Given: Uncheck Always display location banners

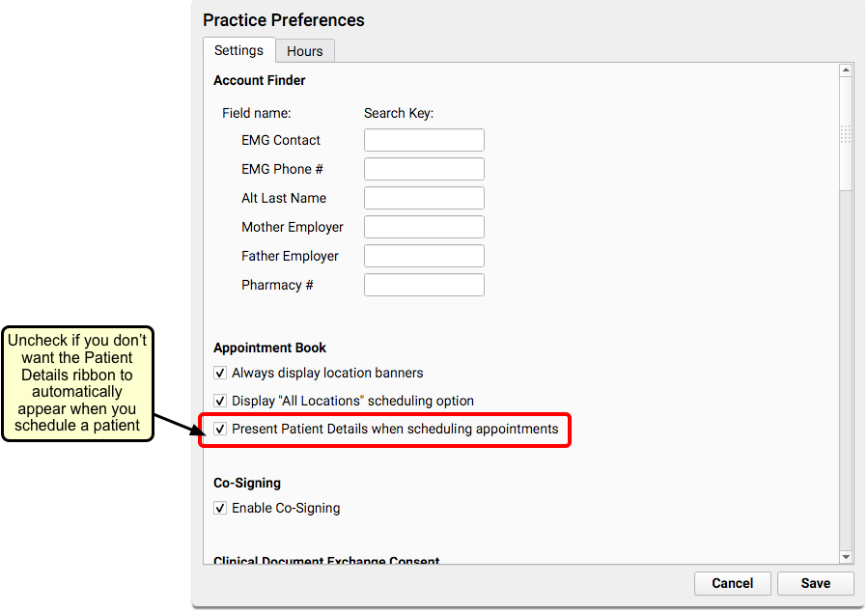Looking at the screenshot, I should tap(220, 373).
